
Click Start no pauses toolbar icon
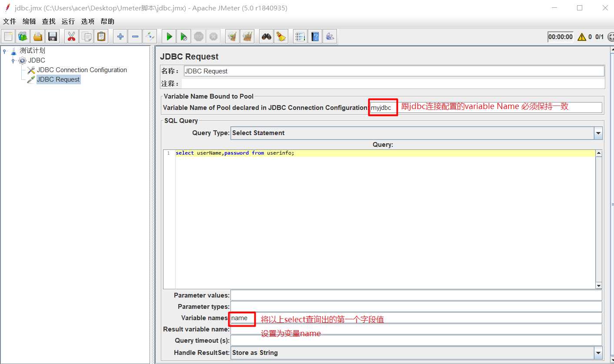(184, 37)
